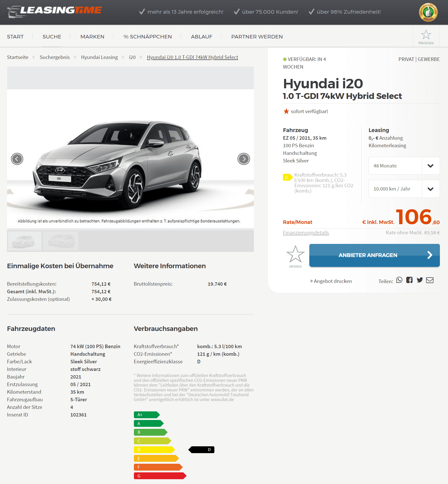Click the yellow D efficiency bar
Image resolution: width=448 pixels, height=484 pixels.
pos(154,450)
